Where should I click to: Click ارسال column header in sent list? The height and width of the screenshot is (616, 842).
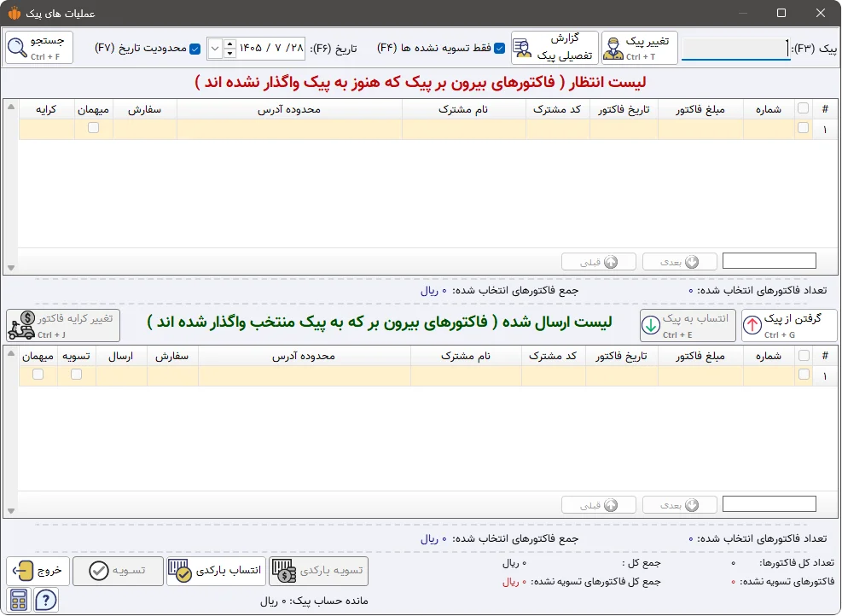pyautogui.click(x=121, y=357)
